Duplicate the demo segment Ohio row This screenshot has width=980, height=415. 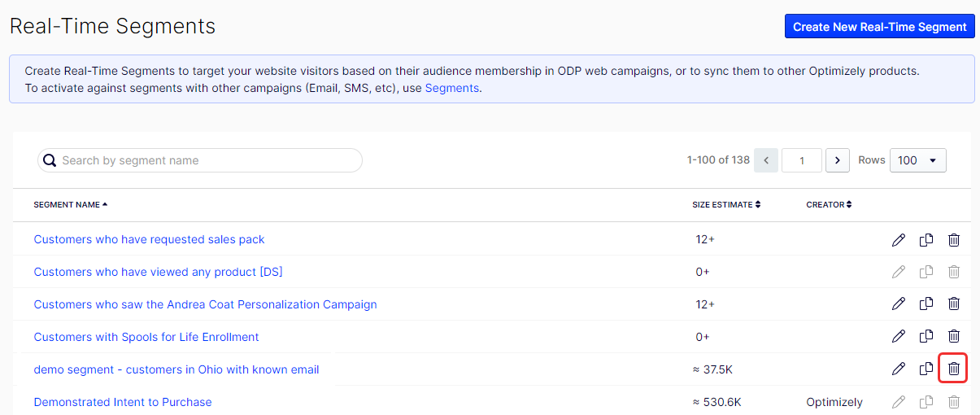point(926,369)
